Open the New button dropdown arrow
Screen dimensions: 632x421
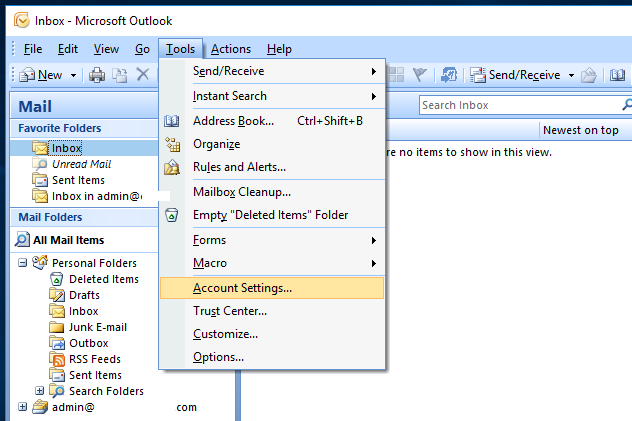tap(73, 75)
